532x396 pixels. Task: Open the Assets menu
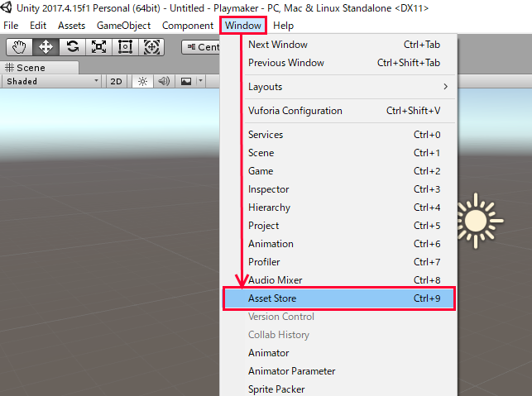tap(71, 26)
